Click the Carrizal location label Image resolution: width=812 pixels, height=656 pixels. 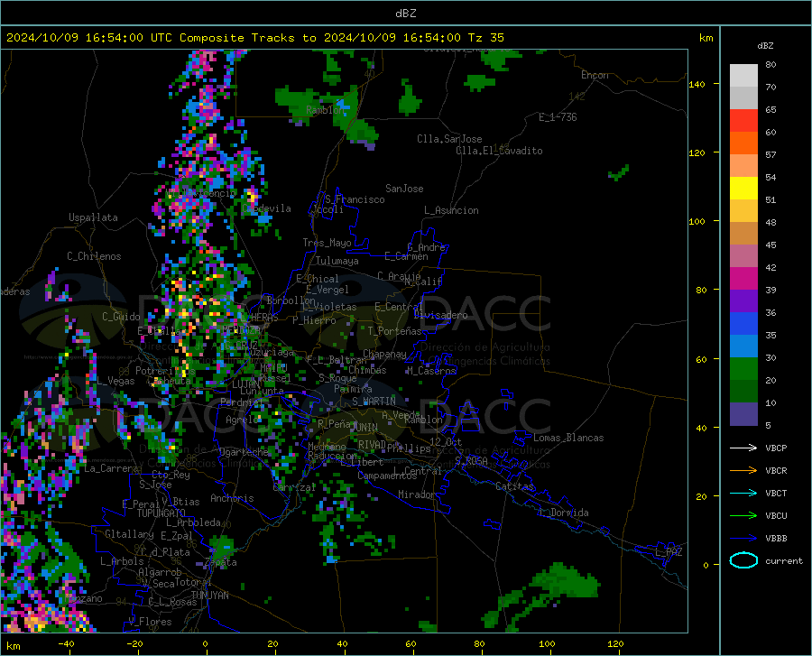tap(294, 488)
